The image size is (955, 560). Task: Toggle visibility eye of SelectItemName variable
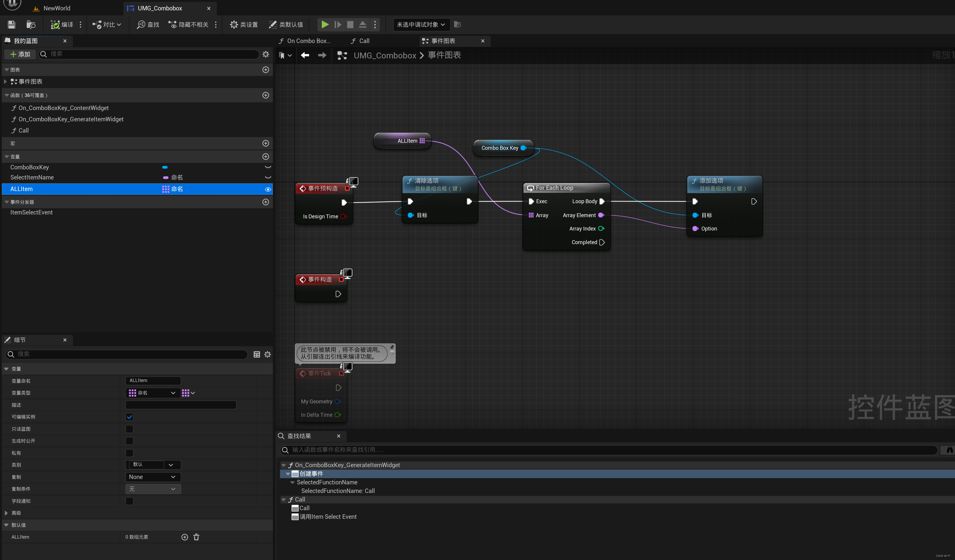pos(268,177)
